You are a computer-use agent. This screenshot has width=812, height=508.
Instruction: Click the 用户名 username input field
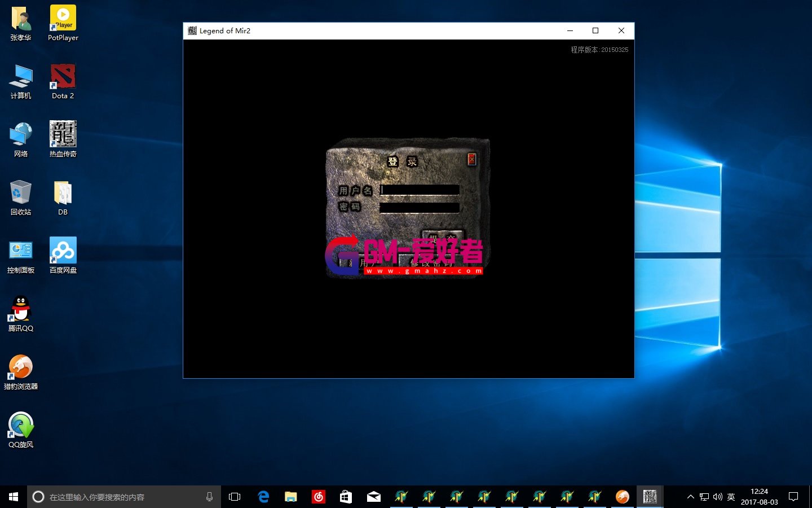420,190
